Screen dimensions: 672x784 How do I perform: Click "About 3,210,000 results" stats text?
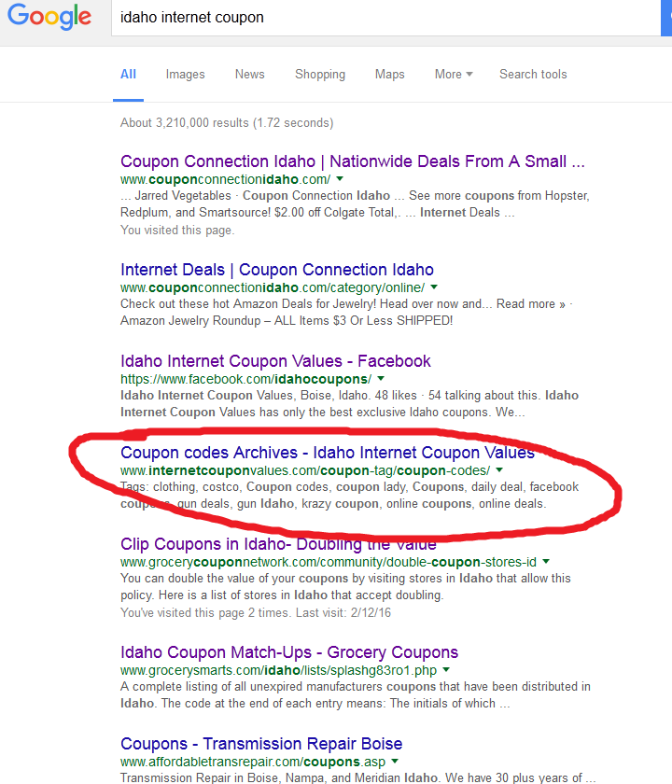pos(227,123)
